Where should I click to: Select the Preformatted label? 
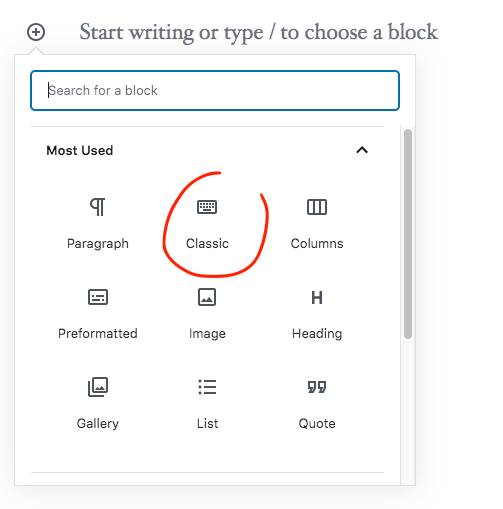coord(98,334)
